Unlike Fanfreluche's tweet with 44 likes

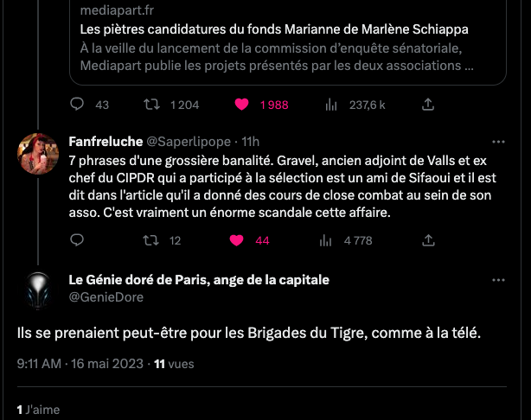[x=242, y=241]
